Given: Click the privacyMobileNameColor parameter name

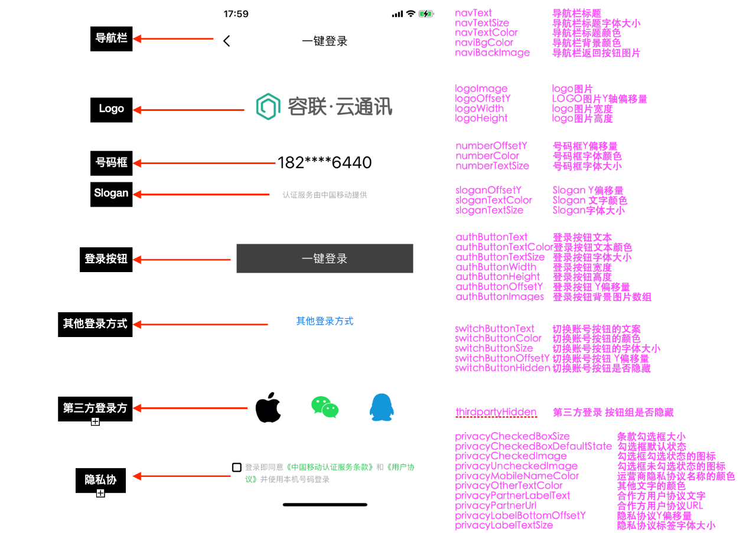Looking at the screenshot, I should click(x=517, y=476).
